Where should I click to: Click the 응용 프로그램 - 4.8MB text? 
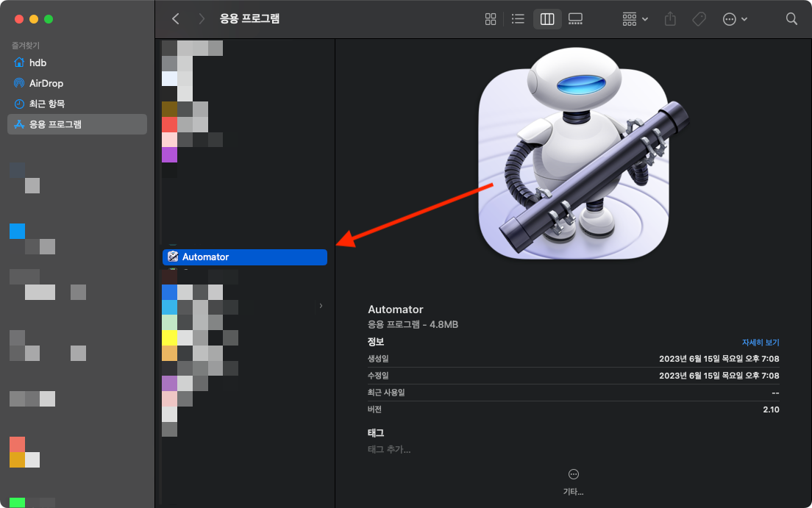point(413,325)
